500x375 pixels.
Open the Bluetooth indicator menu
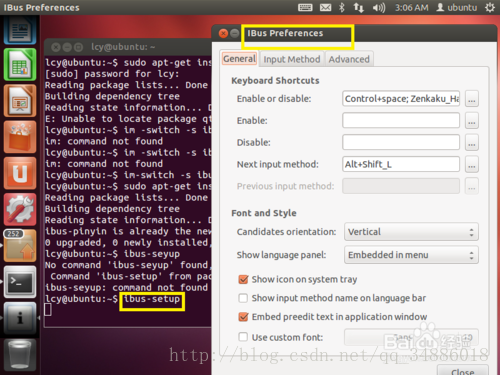coord(342,7)
